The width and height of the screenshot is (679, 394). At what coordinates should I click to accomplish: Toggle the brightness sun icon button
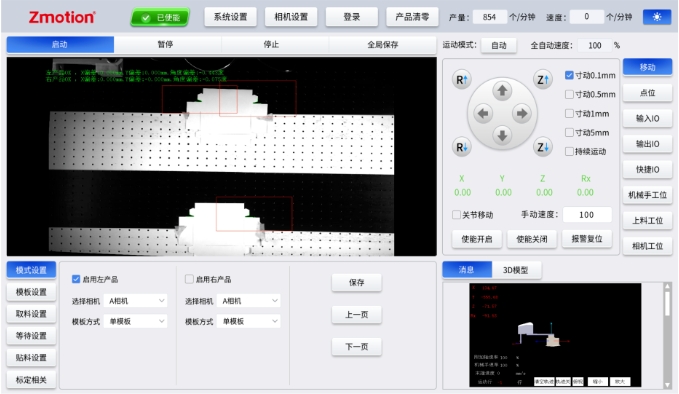click(657, 17)
